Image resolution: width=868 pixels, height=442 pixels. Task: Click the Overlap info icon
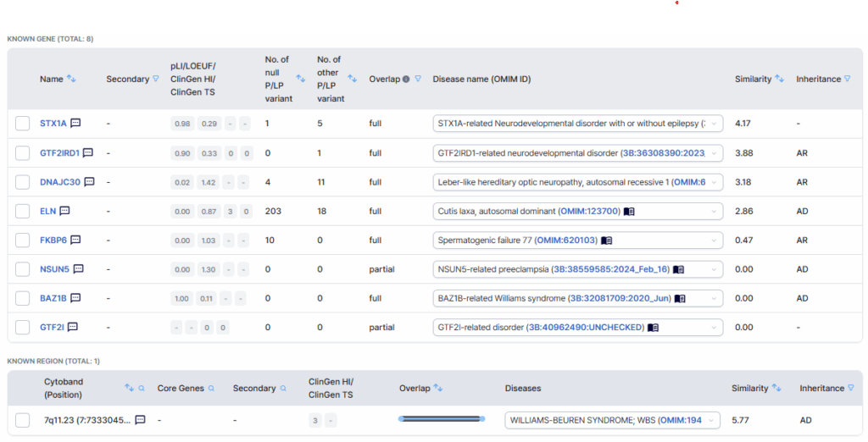pyautogui.click(x=406, y=80)
